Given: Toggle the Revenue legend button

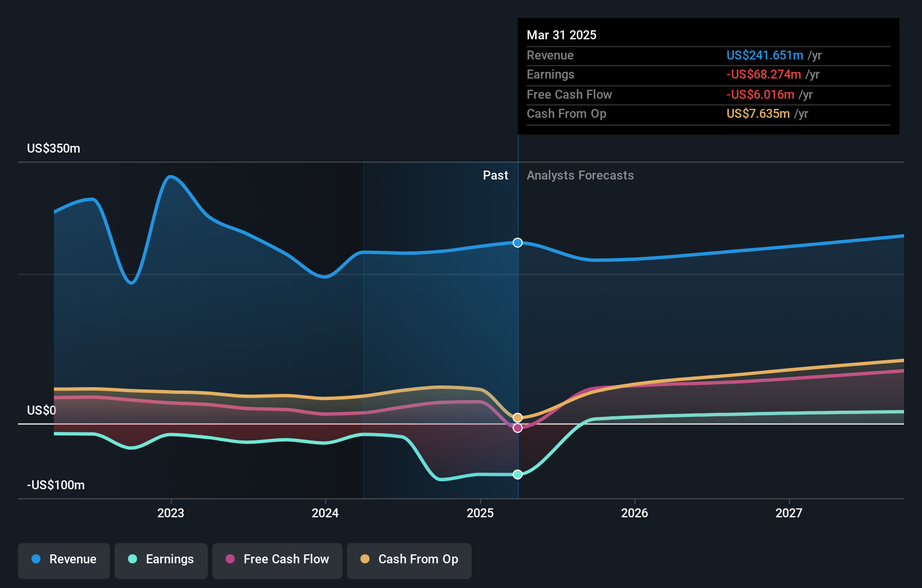Looking at the screenshot, I should (64, 561).
